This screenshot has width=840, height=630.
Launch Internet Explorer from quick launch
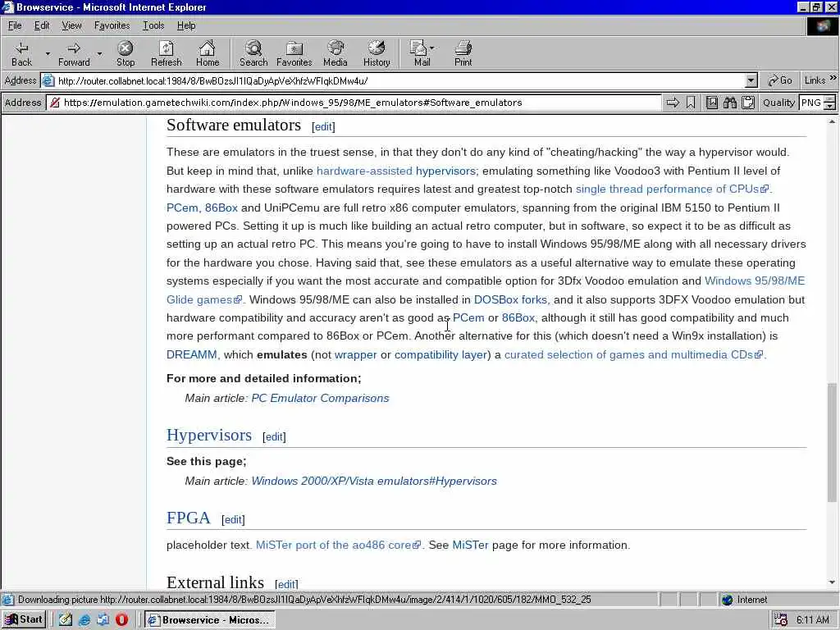pyautogui.click(x=84, y=620)
